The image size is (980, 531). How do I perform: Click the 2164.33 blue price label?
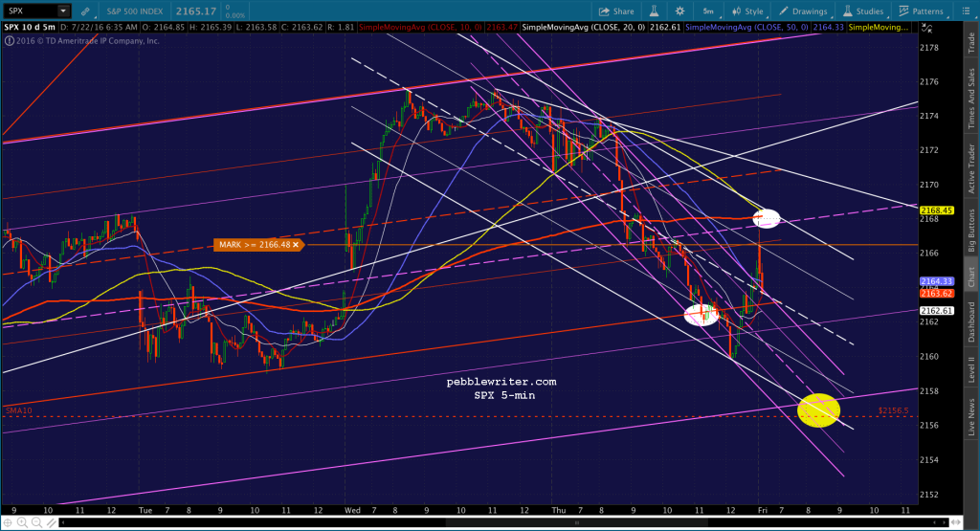pyautogui.click(x=937, y=281)
